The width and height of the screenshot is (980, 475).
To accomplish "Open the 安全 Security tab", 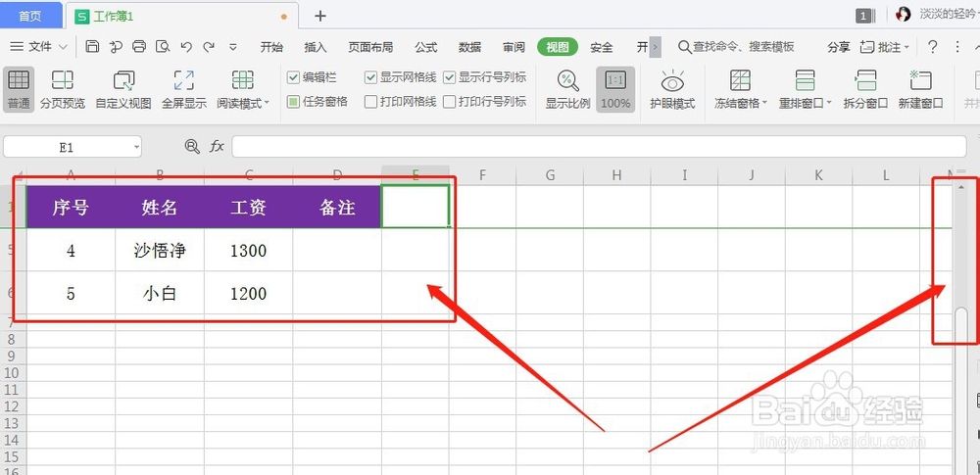I will (x=602, y=47).
